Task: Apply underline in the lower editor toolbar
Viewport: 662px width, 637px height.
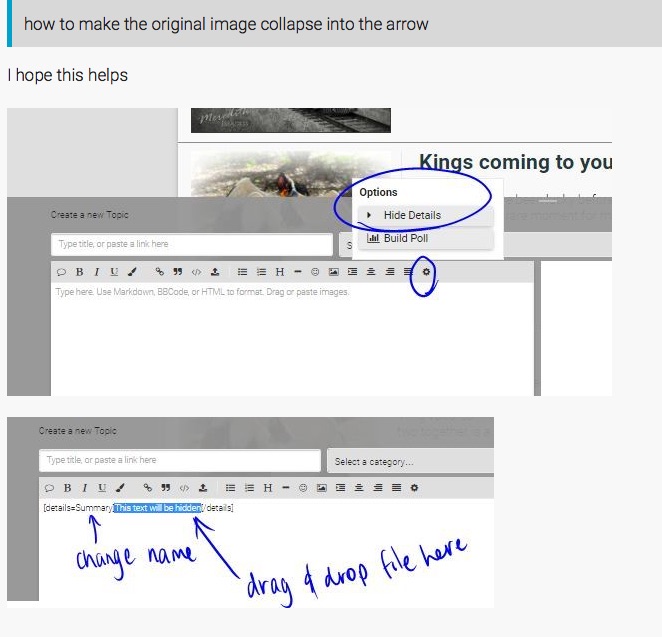Action: 101,488
